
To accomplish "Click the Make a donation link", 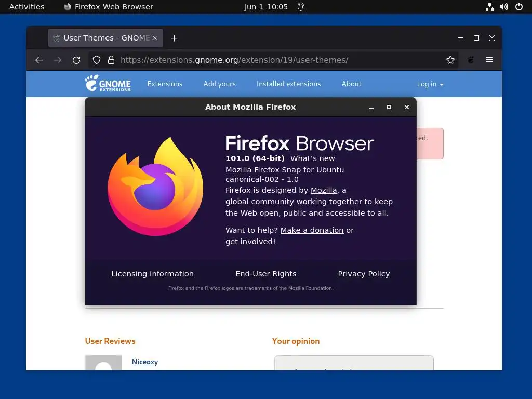I will [x=312, y=230].
